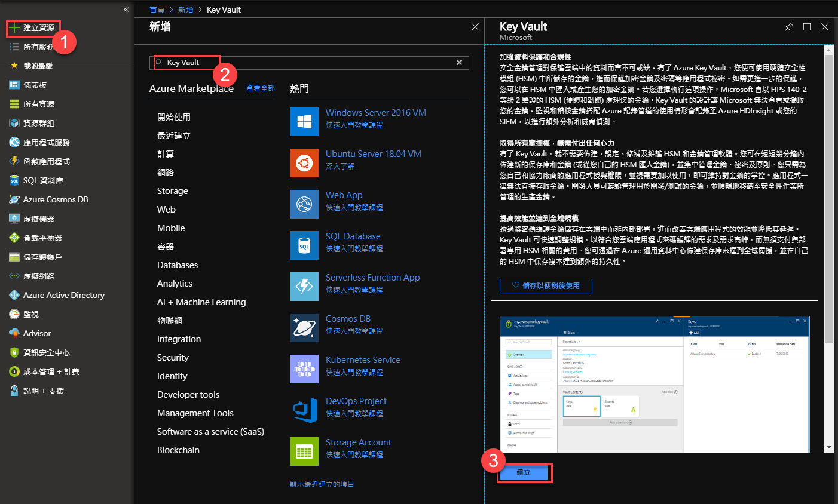Open the 查看全部 marketplace link
The image size is (838, 504).
click(261, 88)
